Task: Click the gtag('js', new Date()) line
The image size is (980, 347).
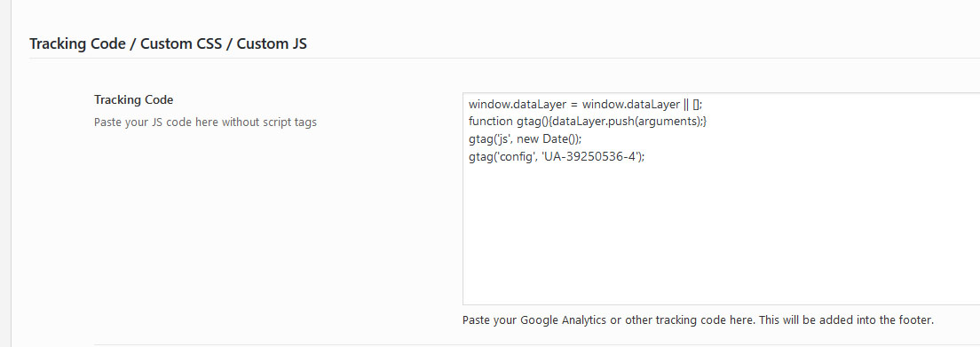Action: [x=525, y=138]
